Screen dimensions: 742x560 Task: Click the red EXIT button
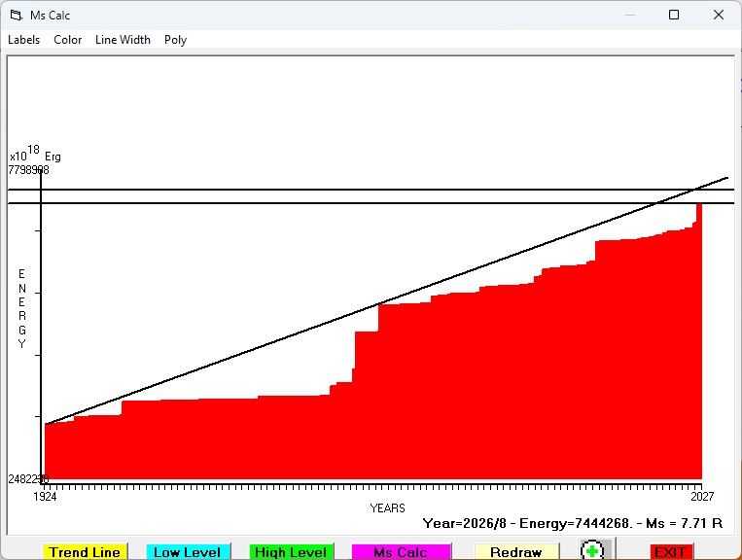(671, 552)
